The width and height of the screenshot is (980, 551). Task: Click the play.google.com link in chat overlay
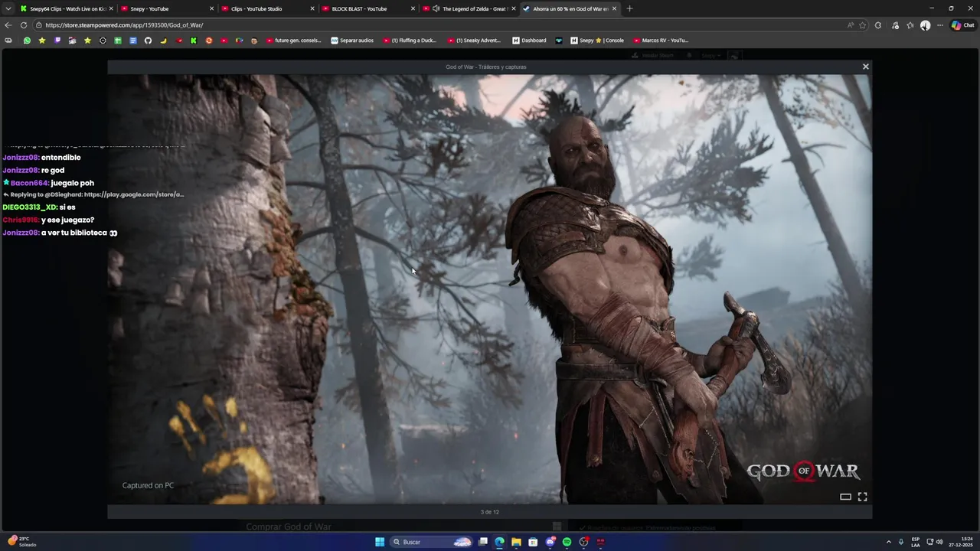pyautogui.click(x=134, y=194)
